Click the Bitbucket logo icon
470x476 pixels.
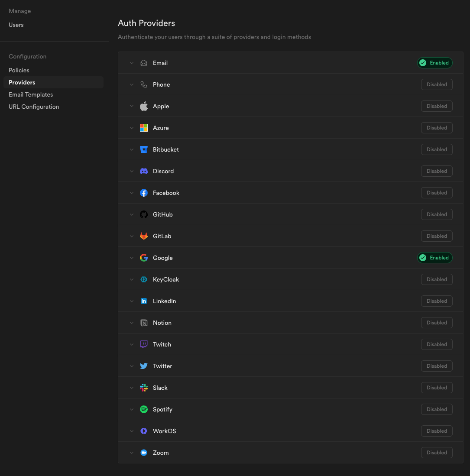click(x=144, y=150)
